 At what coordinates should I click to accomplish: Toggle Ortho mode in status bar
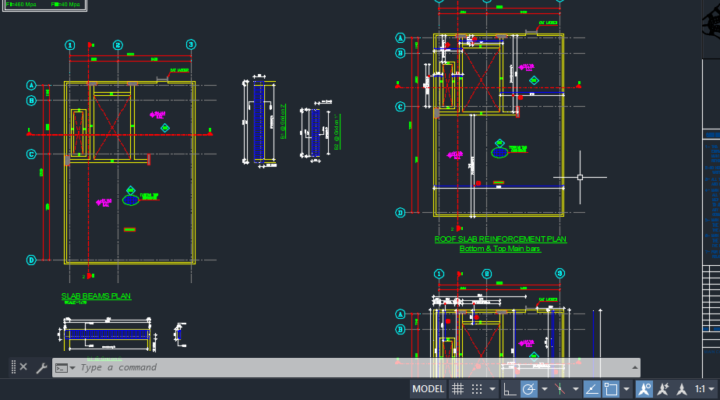click(509, 389)
